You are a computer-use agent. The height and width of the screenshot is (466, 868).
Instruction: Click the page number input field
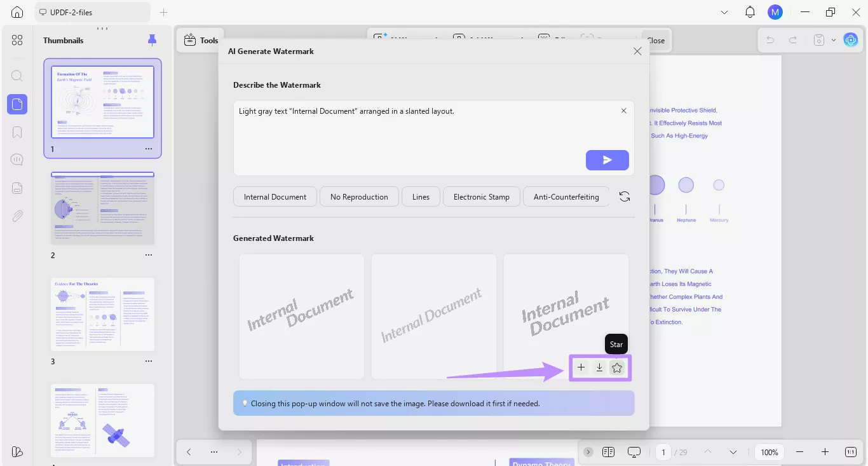pos(663,451)
